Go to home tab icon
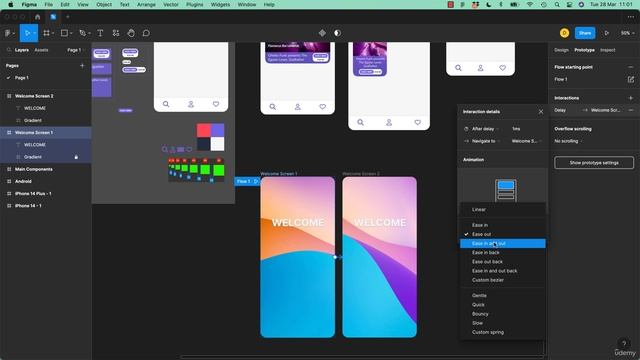Viewport: 640px width, 360px height. (x=38, y=17)
